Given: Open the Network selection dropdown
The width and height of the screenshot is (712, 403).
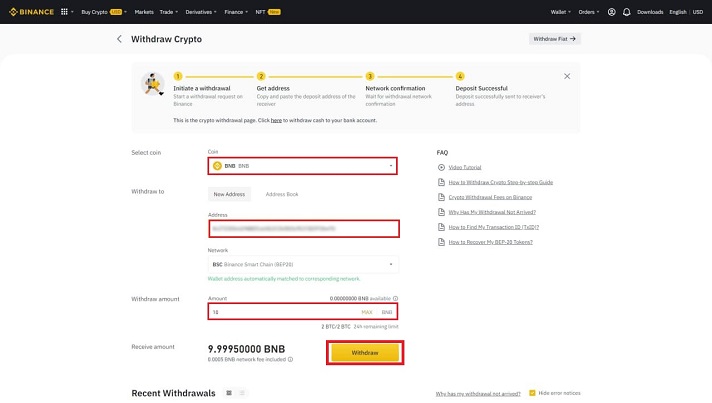Looking at the screenshot, I should (x=303, y=265).
